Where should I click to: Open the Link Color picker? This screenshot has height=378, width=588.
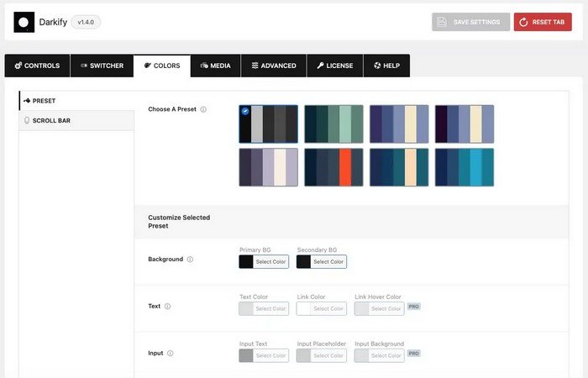322,308
